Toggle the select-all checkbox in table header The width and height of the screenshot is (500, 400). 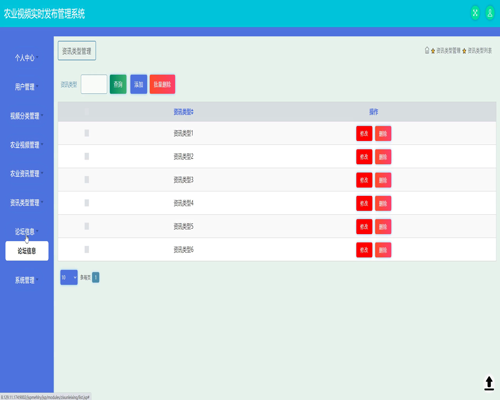(x=87, y=112)
